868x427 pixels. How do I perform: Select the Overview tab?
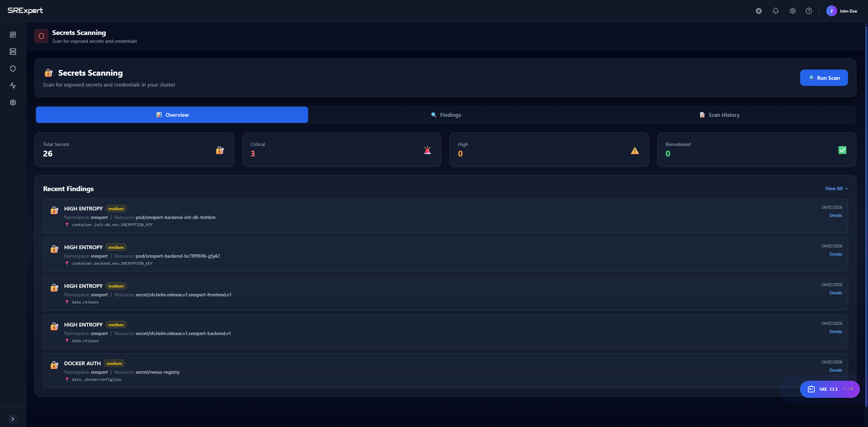click(172, 115)
